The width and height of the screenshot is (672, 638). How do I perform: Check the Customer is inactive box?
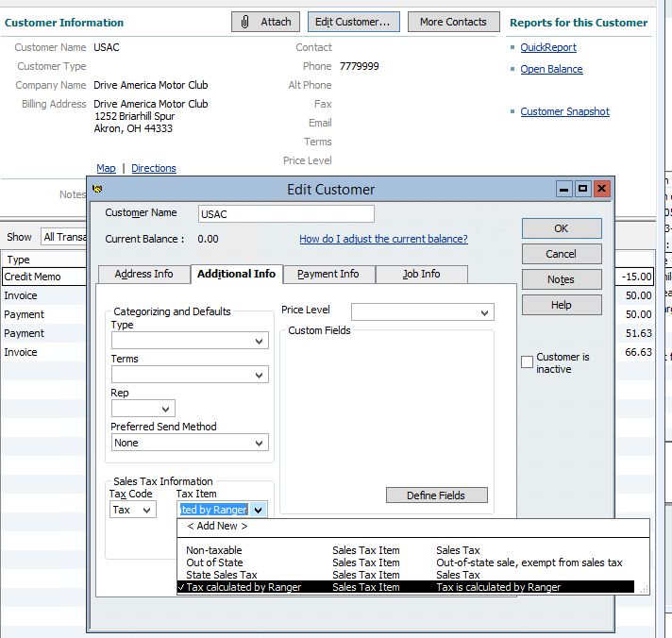point(528,362)
